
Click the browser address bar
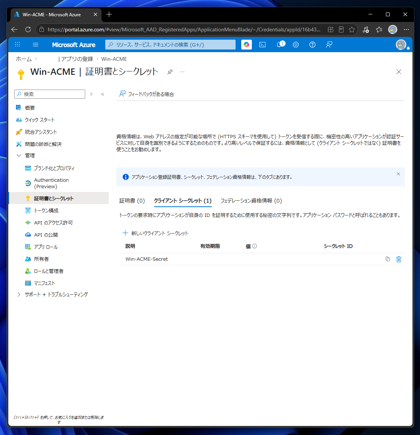tap(183, 30)
